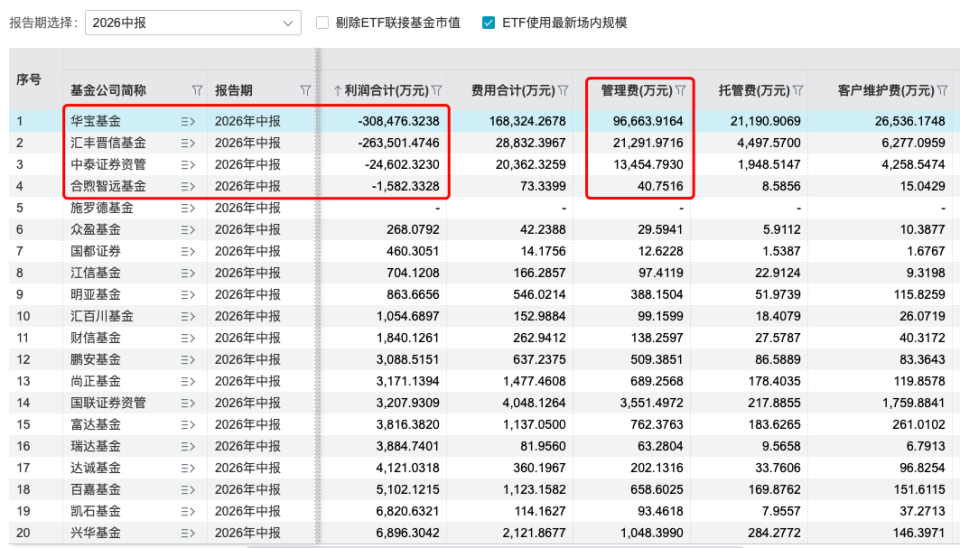Open detail arrow icon for 尚正基金
Image resolution: width=960 pixels, height=548 pixels.
point(188,381)
